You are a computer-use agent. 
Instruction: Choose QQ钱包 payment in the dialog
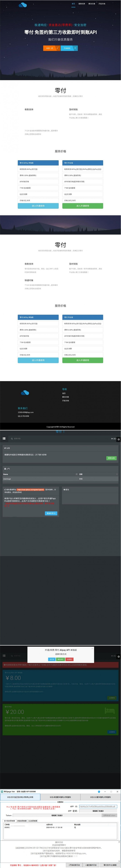click(69, 659)
